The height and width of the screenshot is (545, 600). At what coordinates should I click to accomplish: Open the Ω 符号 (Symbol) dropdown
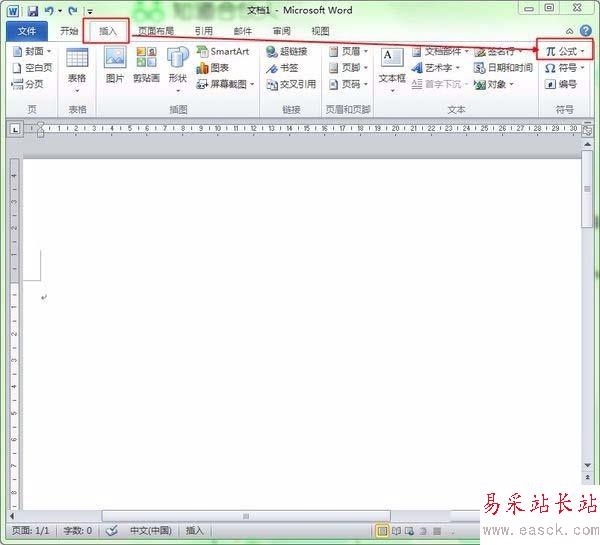pos(565,68)
